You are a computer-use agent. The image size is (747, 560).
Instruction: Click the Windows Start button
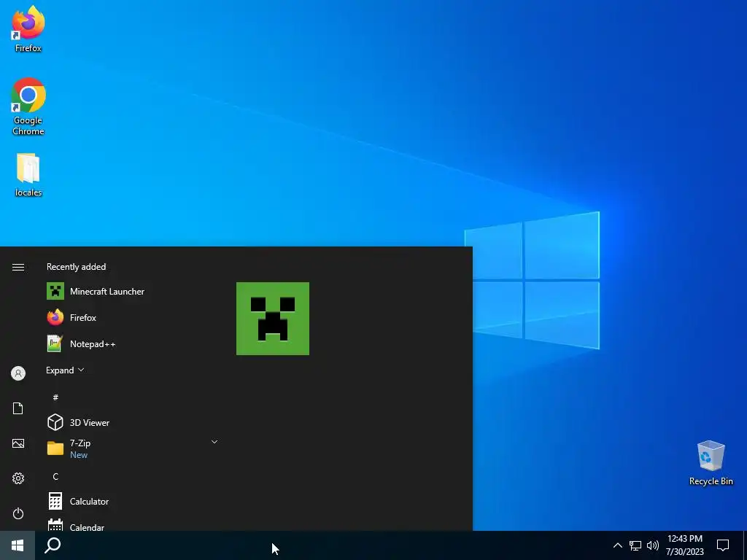[x=18, y=545]
